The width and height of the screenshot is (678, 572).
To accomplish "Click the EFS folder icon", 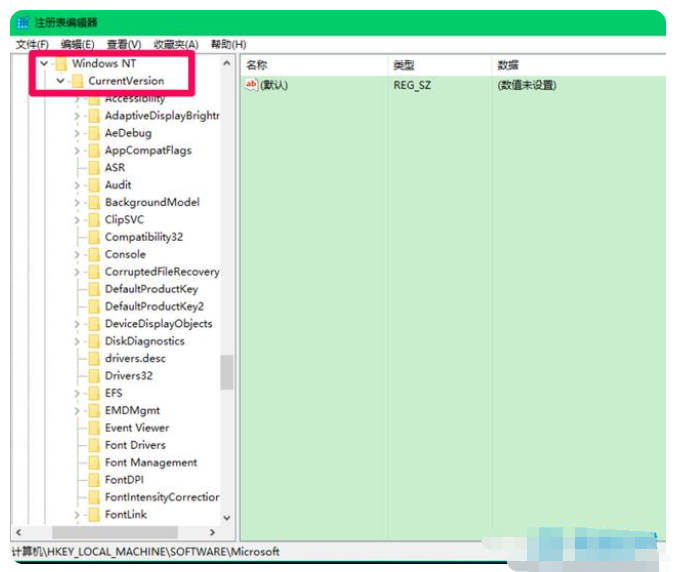I will coord(94,393).
